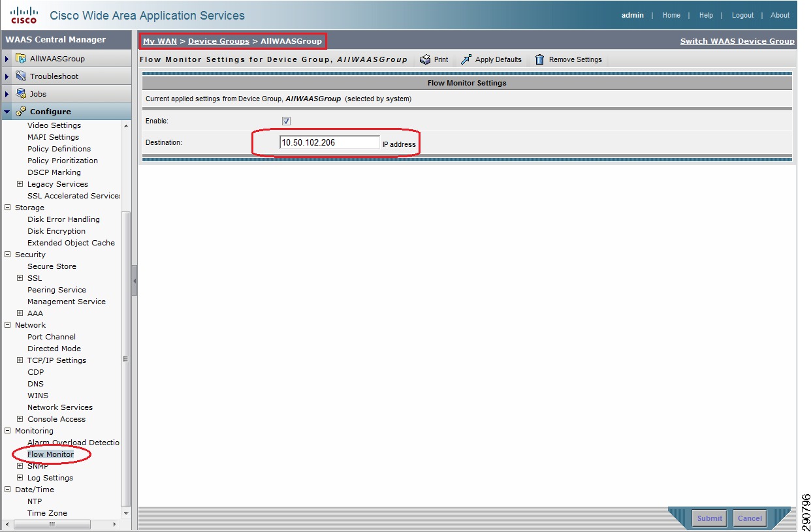
Task: Select DSCP Marking
Action: pyautogui.click(x=54, y=172)
